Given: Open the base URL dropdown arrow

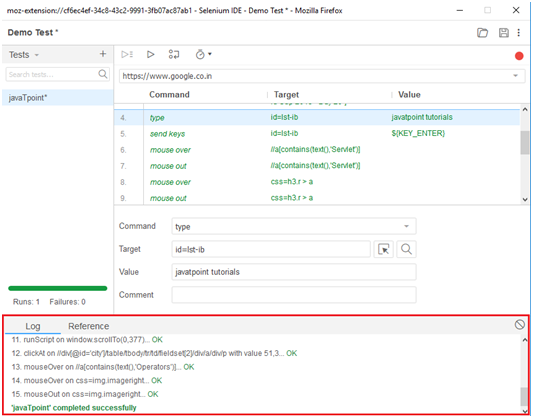Looking at the screenshot, I should [x=515, y=76].
